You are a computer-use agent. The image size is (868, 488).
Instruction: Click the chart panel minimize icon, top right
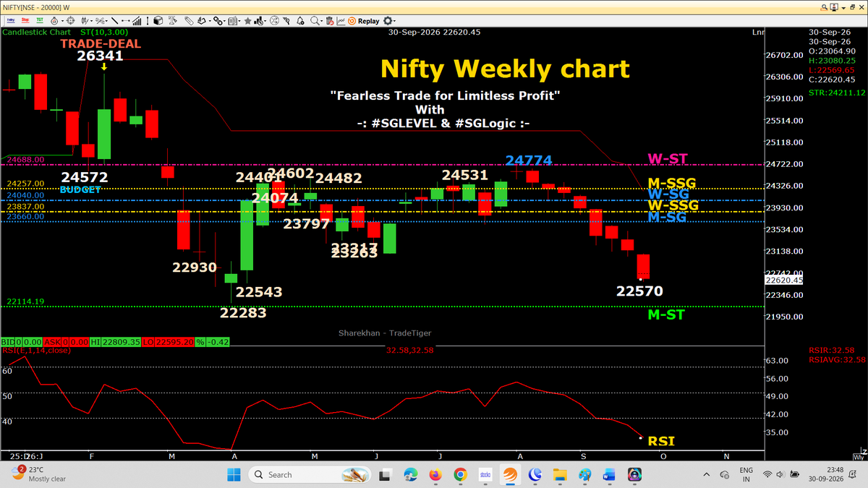844,7
